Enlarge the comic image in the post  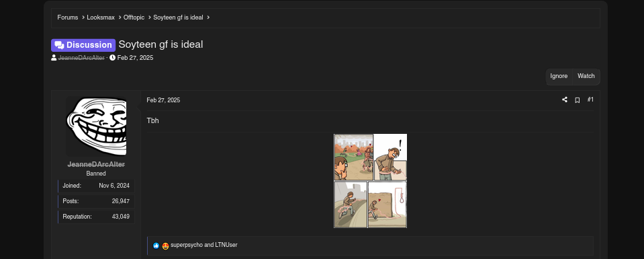coord(371,181)
